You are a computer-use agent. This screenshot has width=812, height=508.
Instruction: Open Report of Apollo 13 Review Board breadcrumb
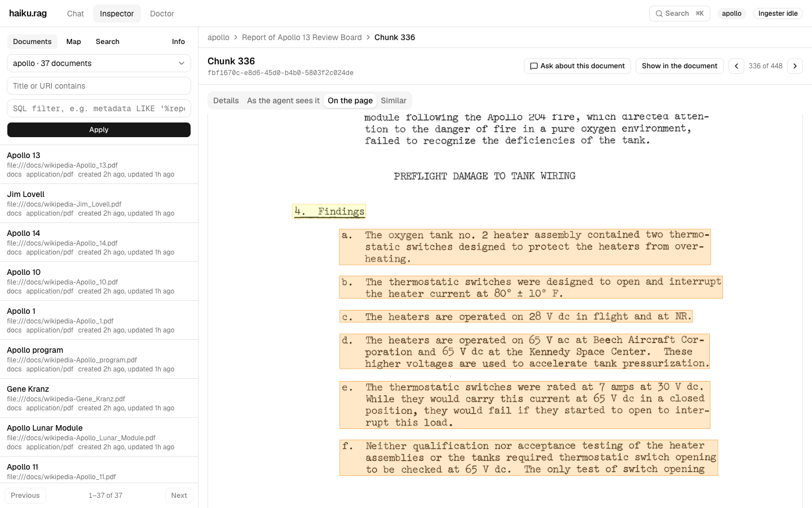click(x=302, y=37)
